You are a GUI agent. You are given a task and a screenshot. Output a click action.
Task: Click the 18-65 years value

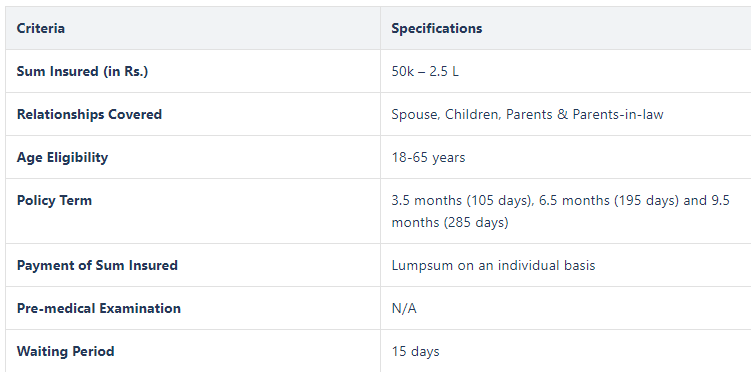click(x=428, y=158)
